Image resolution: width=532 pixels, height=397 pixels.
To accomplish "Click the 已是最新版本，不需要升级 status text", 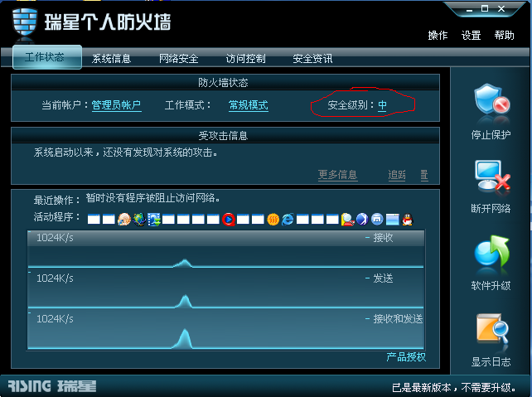I will 454,387.
